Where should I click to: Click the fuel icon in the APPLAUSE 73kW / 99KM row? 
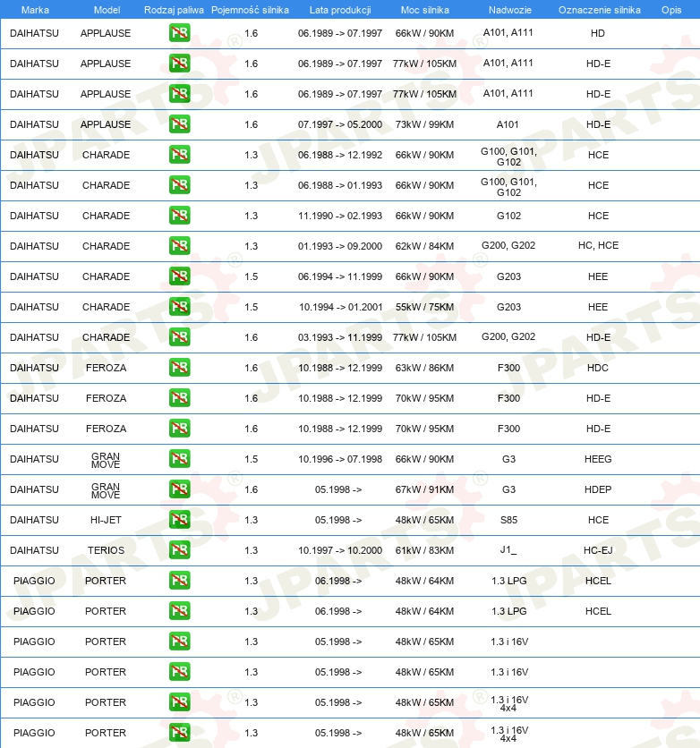pos(179,124)
